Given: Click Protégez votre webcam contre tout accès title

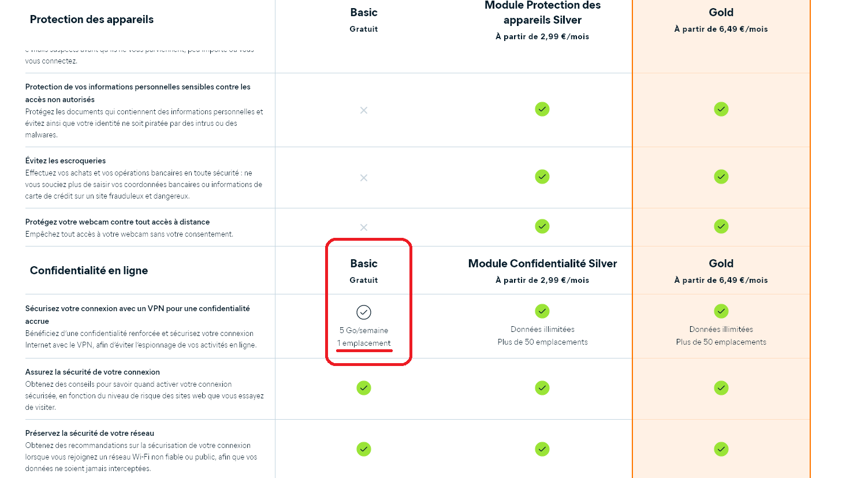Looking at the screenshot, I should tap(117, 222).
